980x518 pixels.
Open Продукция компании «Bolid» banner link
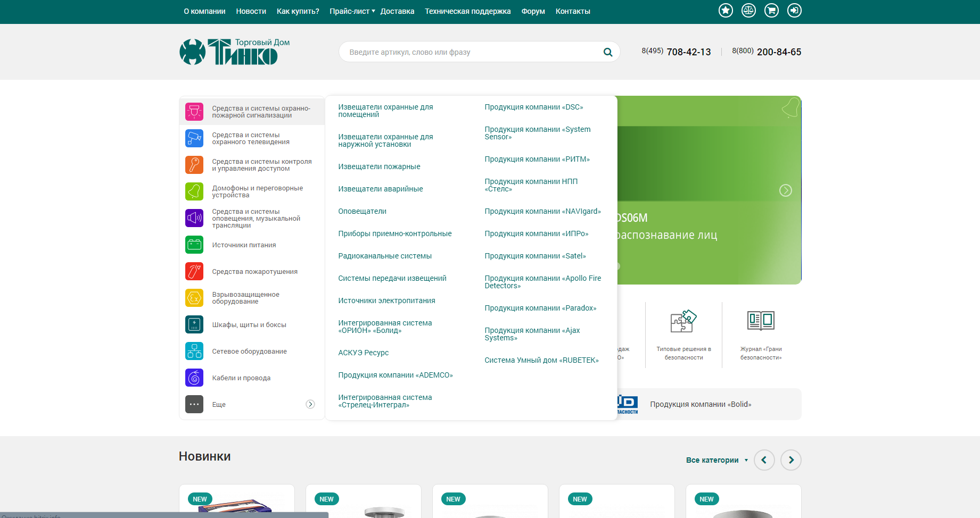(701, 404)
